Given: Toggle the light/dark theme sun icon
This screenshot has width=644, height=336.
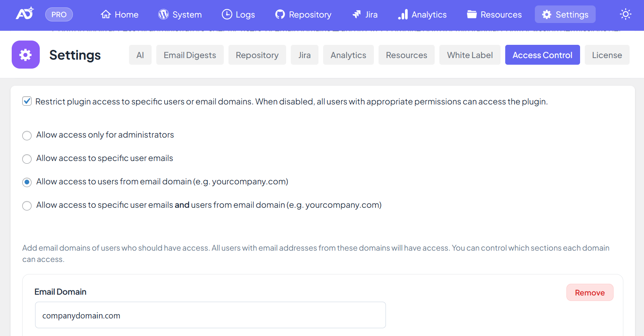Looking at the screenshot, I should (x=625, y=14).
